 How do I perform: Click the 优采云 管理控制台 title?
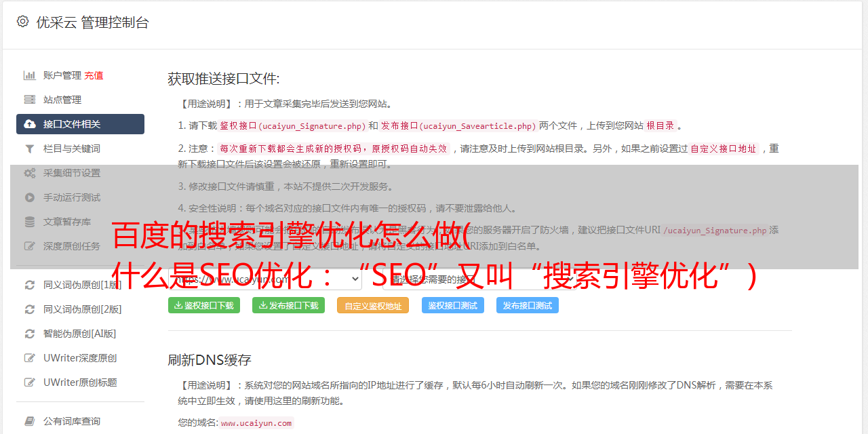(x=92, y=22)
